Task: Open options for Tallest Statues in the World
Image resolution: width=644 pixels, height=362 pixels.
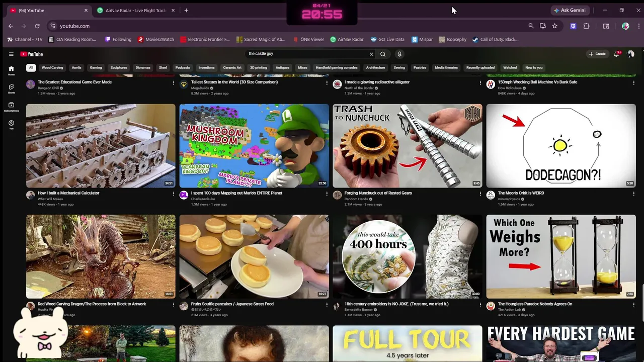Action: (x=327, y=82)
